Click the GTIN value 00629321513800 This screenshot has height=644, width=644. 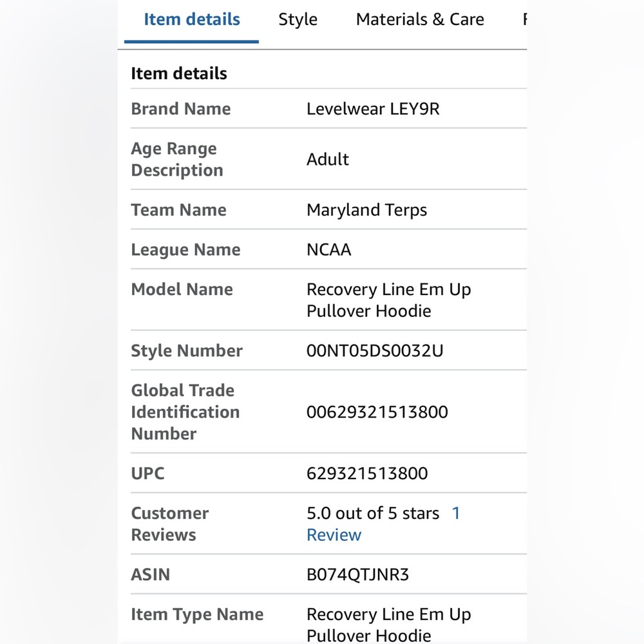click(377, 412)
